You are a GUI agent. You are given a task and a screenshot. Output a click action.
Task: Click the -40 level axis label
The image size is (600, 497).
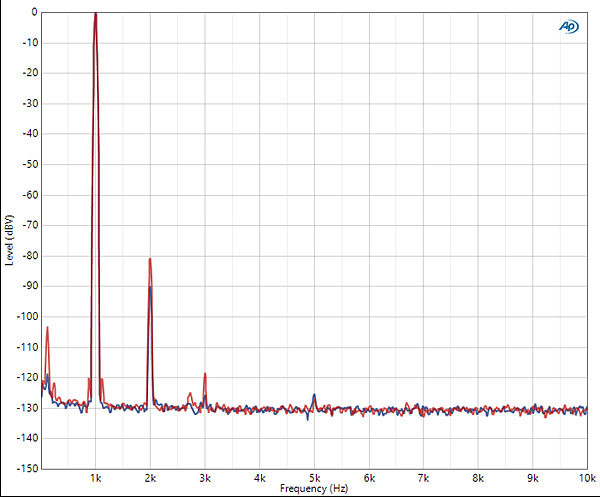tap(31, 134)
